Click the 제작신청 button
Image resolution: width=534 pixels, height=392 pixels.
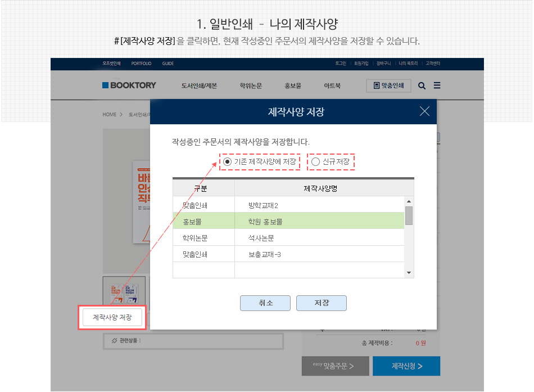(406, 366)
